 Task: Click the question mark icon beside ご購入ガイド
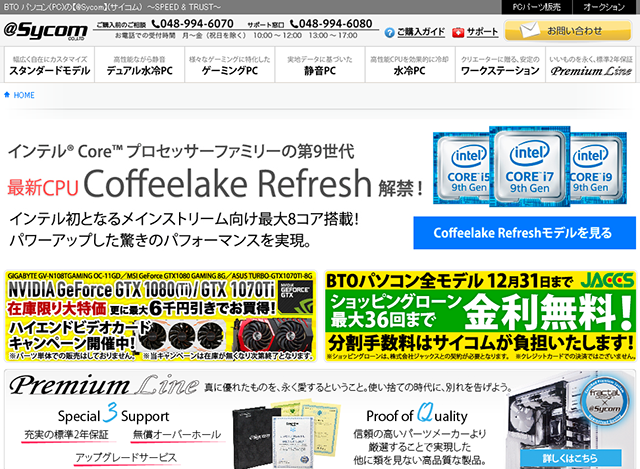pyautogui.click(x=389, y=33)
